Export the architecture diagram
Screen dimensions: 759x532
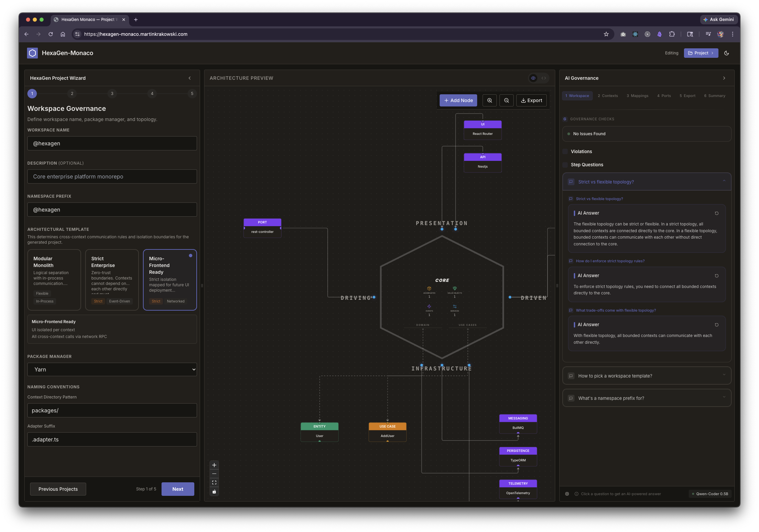[531, 100]
